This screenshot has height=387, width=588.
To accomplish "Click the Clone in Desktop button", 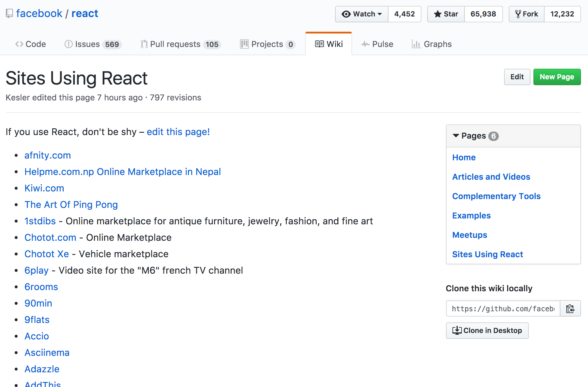I will pyautogui.click(x=487, y=331).
